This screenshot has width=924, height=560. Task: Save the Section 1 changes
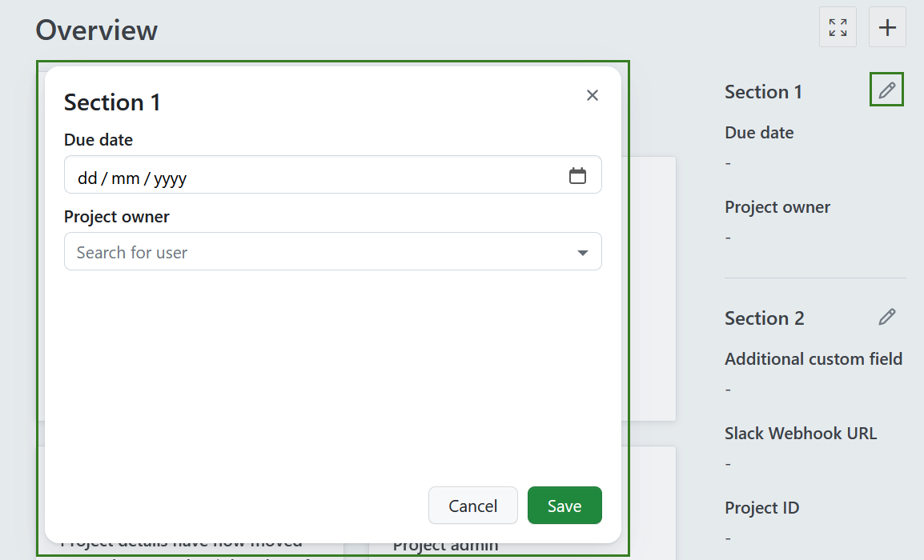(564, 506)
